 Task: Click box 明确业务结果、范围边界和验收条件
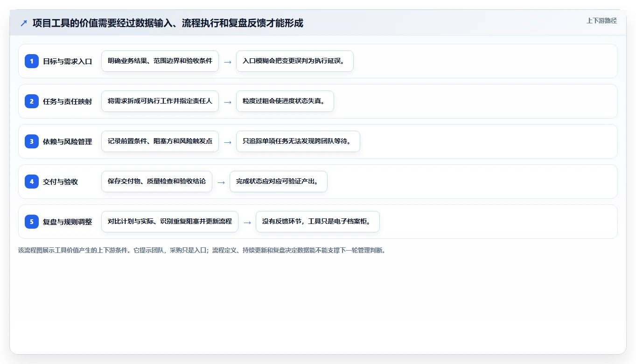160,61
